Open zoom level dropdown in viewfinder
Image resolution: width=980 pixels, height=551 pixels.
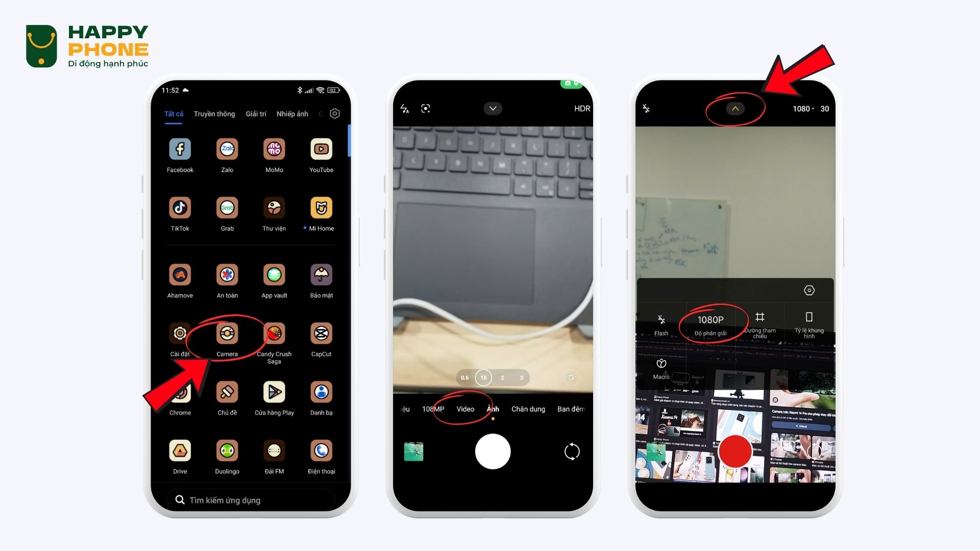pos(483,378)
